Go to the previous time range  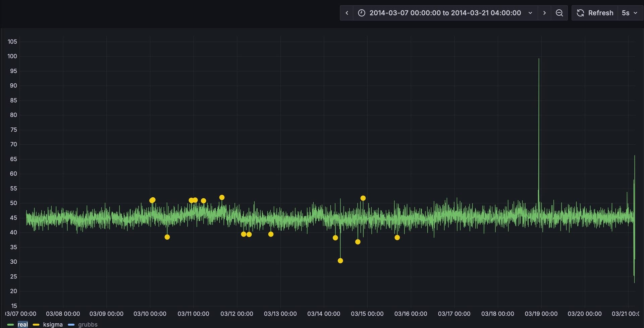coord(346,13)
